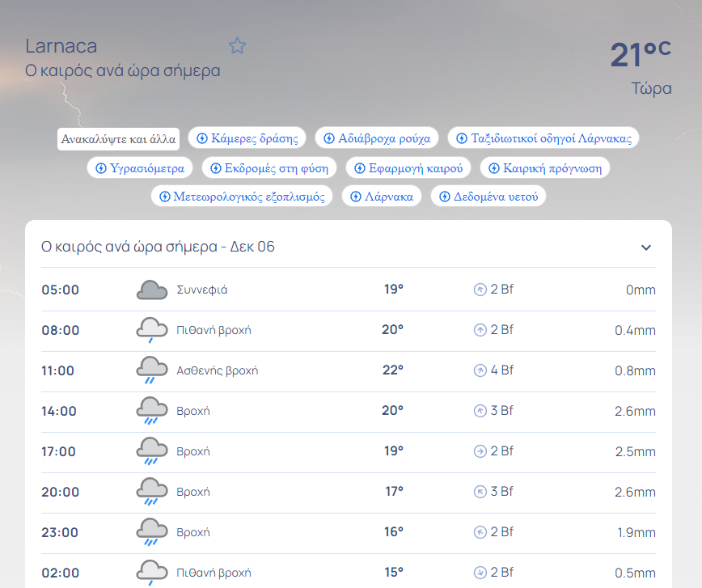Click the 0.4mm precipitation value
Image resolution: width=702 pixels, height=588 pixels.
[635, 331]
